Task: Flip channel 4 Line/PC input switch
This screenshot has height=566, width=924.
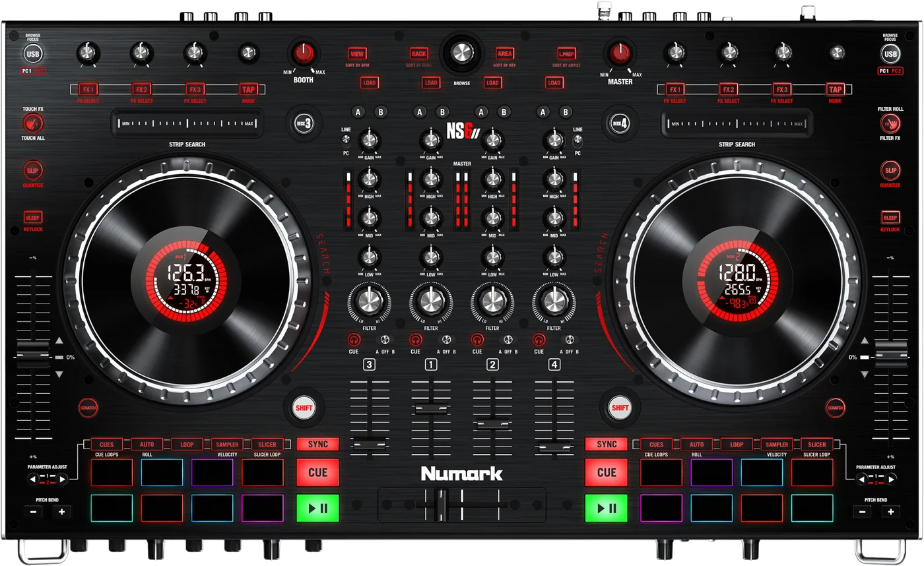Action: [578, 140]
